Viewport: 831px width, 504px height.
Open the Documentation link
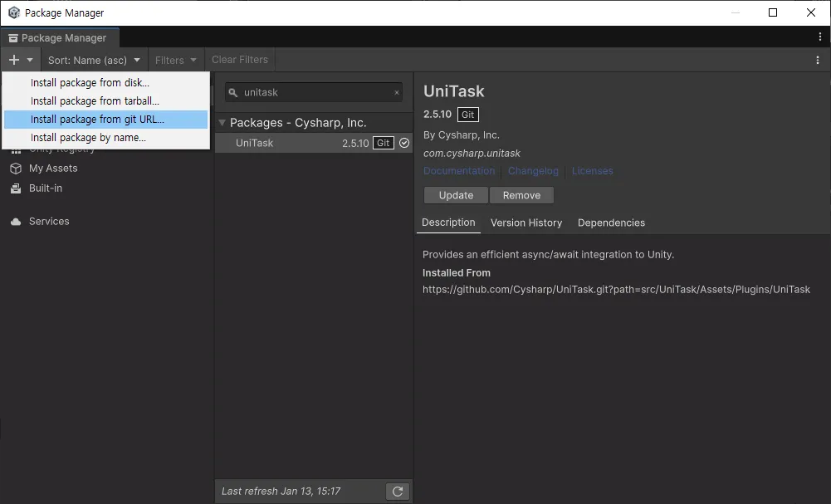pos(459,171)
